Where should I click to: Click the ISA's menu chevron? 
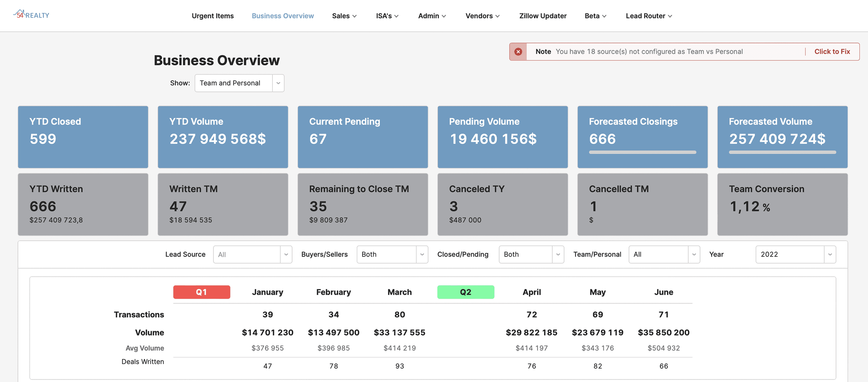point(396,16)
